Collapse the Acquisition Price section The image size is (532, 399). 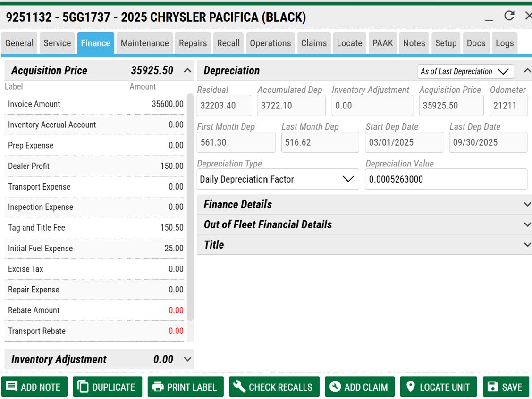187,71
